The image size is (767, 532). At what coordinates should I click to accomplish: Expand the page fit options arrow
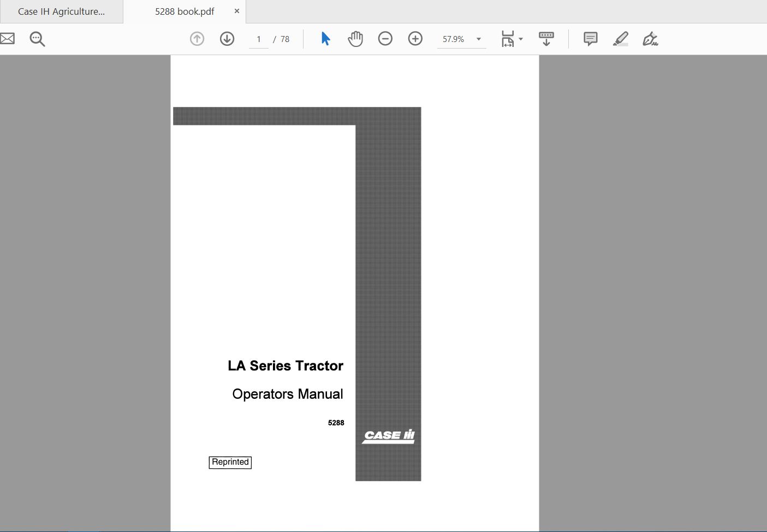521,39
